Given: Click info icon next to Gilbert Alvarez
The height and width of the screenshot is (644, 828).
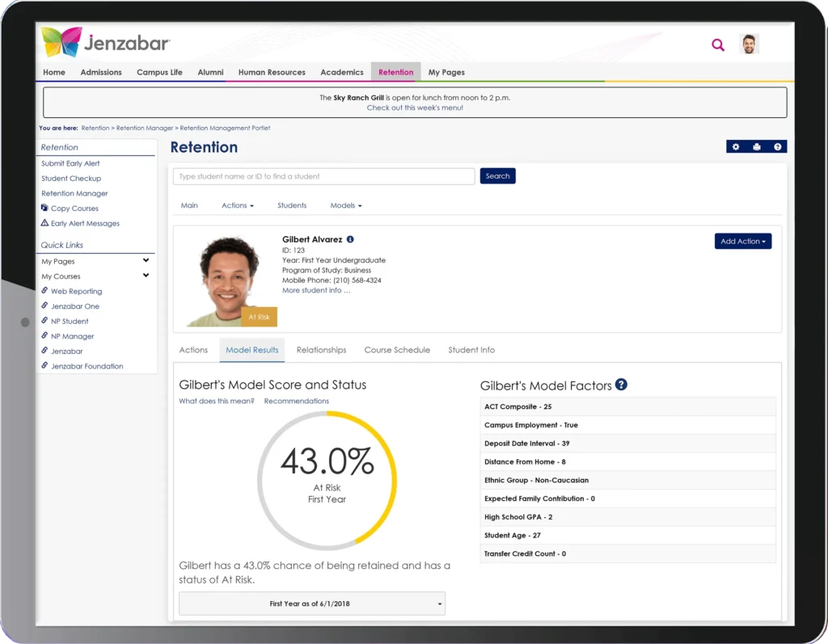Looking at the screenshot, I should click(x=350, y=239).
